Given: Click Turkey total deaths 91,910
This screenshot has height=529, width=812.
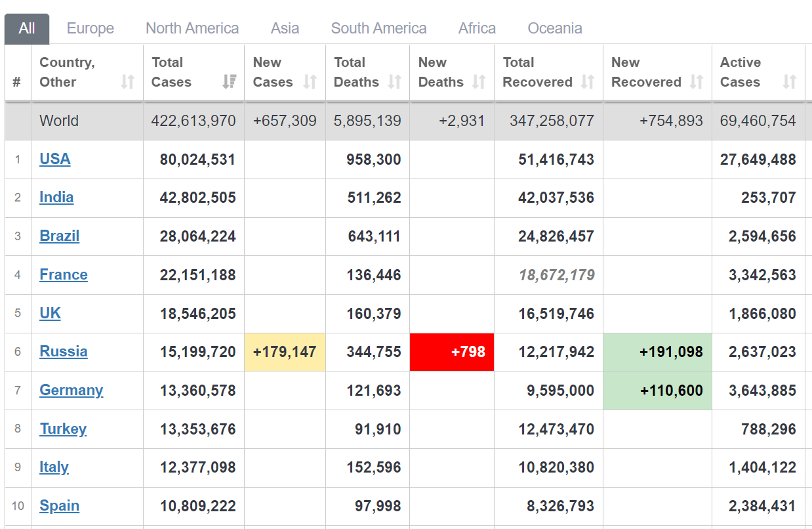Looking at the screenshot, I should point(378,429).
